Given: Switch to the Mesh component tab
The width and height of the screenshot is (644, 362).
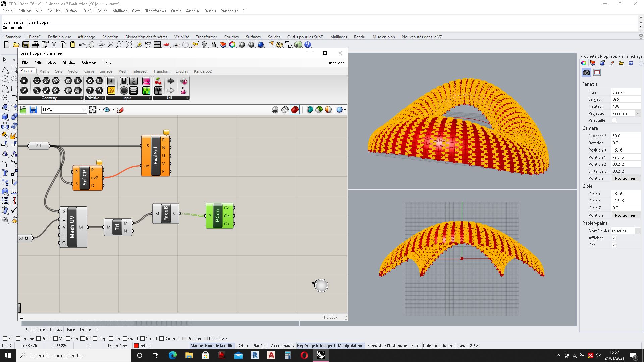Looking at the screenshot, I should coord(123,71).
